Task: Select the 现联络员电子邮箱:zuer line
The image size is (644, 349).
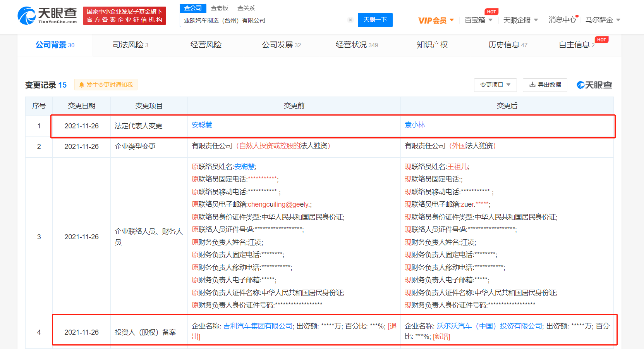Action: pyautogui.click(x=447, y=204)
